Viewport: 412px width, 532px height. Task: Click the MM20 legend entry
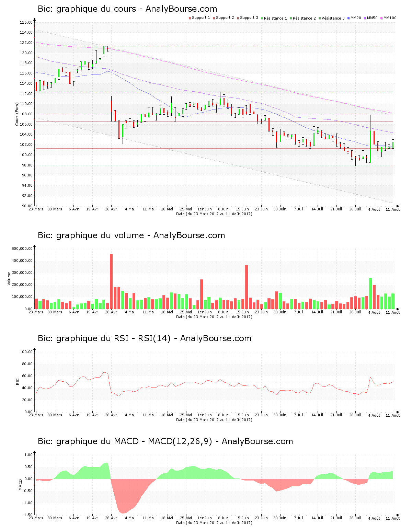pos(354,18)
